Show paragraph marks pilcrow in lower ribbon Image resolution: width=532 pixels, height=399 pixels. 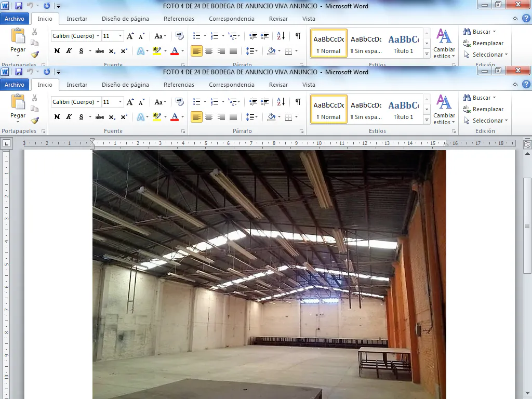click(298, 102)
